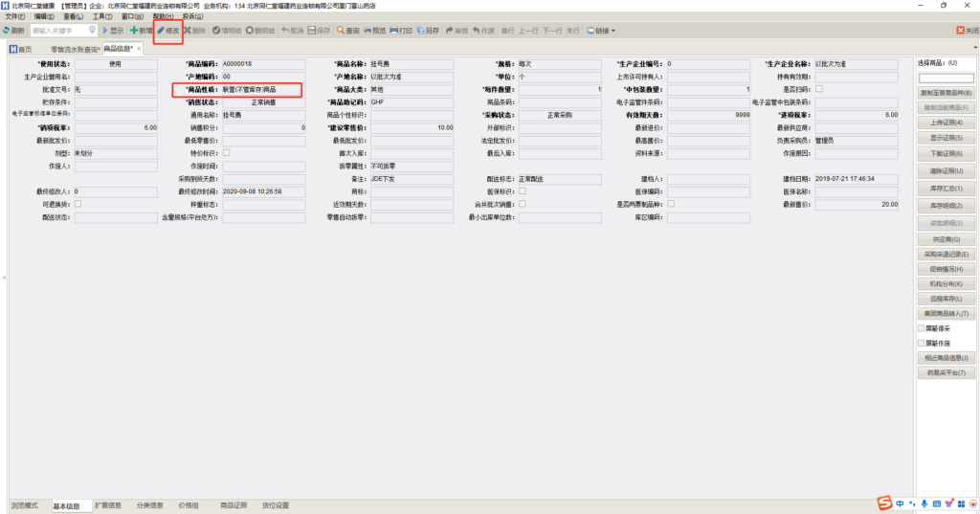The image size is (980, 514).
Task: Click the 保存 save toolbar icon
Action: 312,30
